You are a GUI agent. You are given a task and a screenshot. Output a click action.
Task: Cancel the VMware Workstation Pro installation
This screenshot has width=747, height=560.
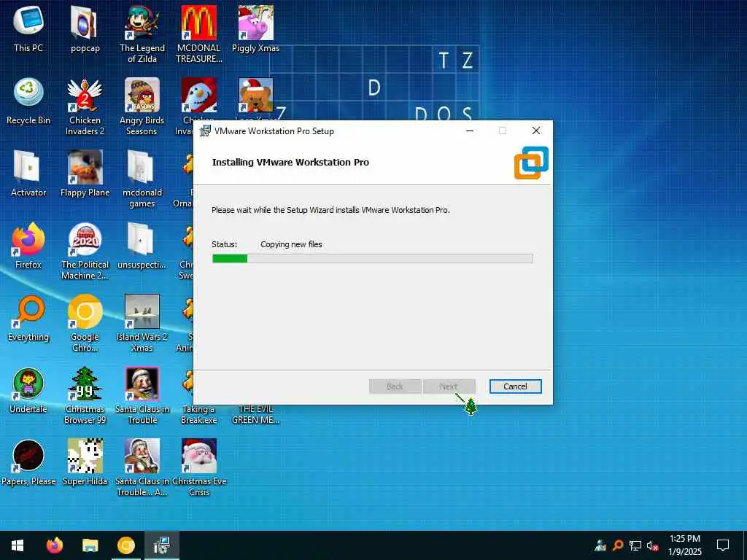tap(515, 386)
